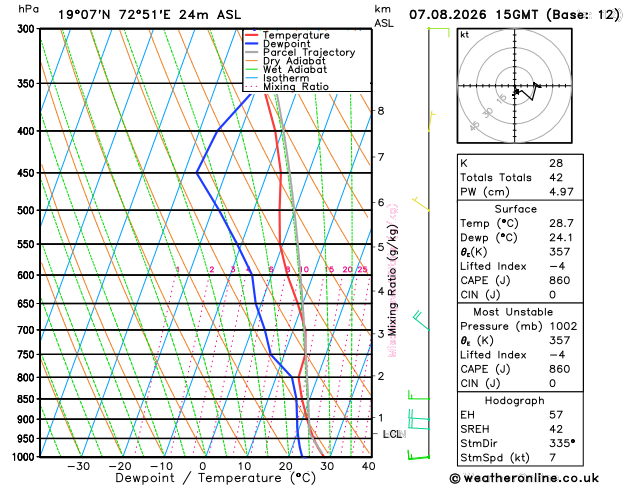Click the 8 km altitude label
The width and height of the screenshot is (629, 486).
point(381,111)
